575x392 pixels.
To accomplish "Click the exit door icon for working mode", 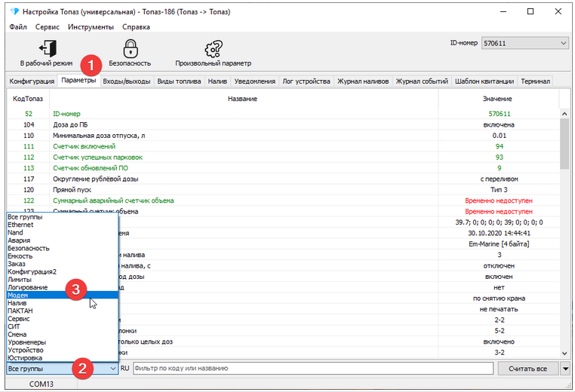I will point(47,49).
